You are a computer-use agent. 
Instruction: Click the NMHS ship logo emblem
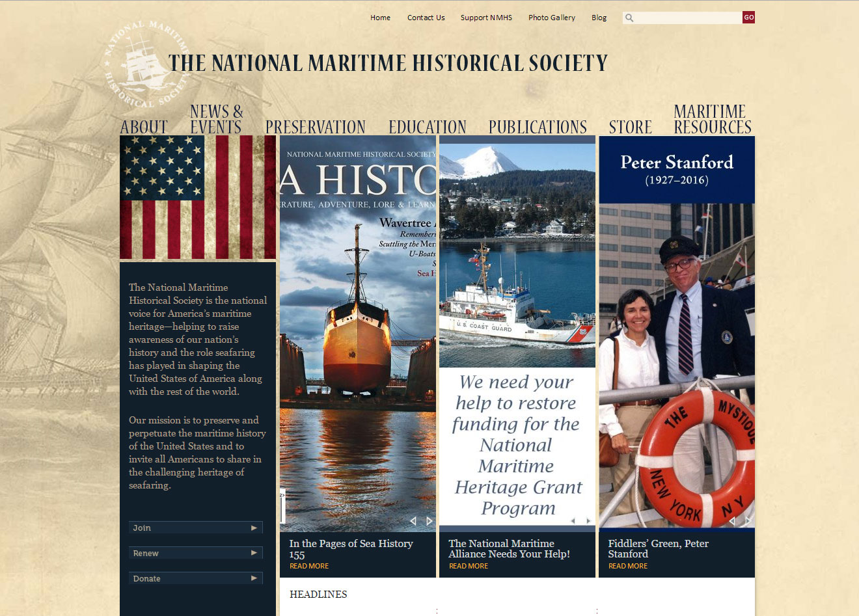(148, 64)
